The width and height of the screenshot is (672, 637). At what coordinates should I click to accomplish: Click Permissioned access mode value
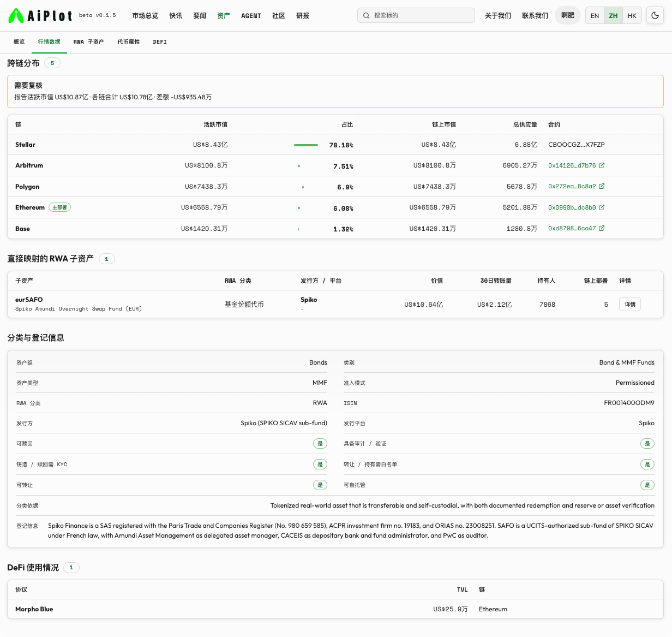point(635,383)
